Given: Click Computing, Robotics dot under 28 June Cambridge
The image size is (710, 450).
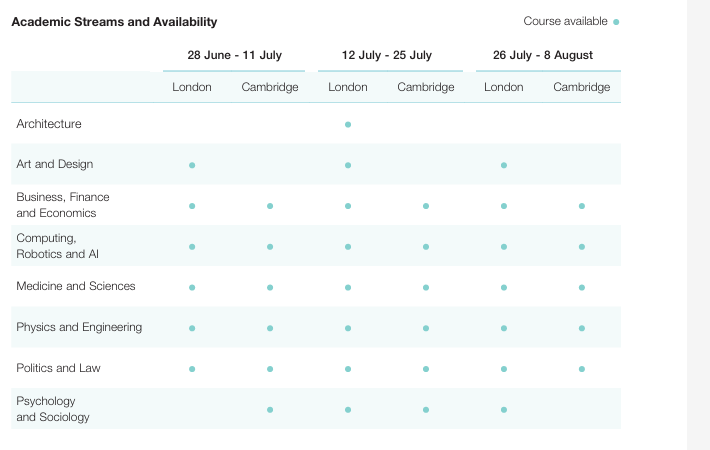Looking at the screenshot, I should tap(270, 246).
